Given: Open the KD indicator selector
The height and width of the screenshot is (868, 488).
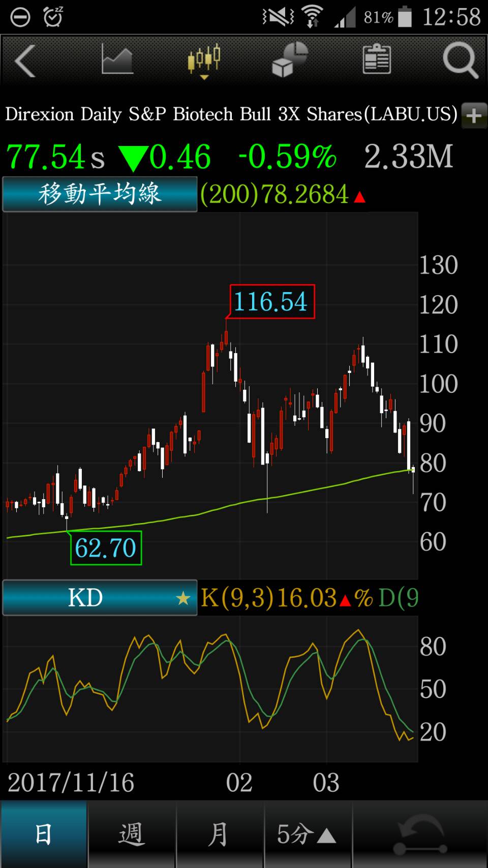Looking at the screenshot, I should tap(86, 598).
